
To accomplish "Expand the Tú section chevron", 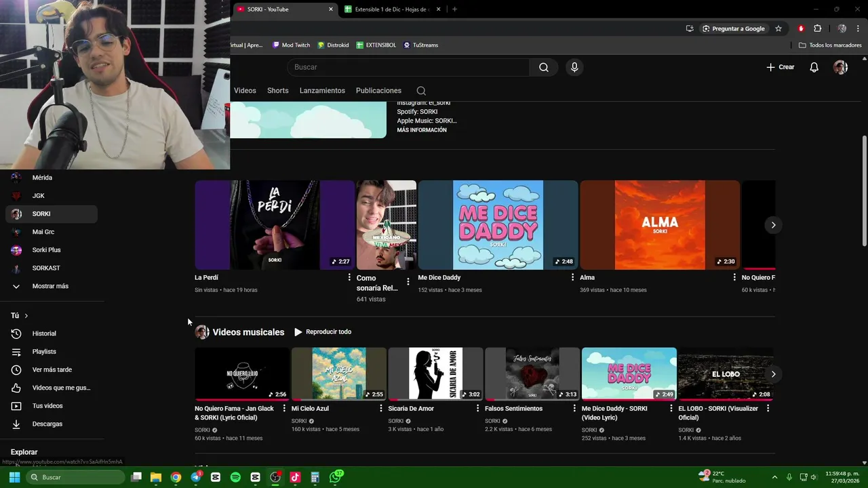I will click(x=26, y=316).
